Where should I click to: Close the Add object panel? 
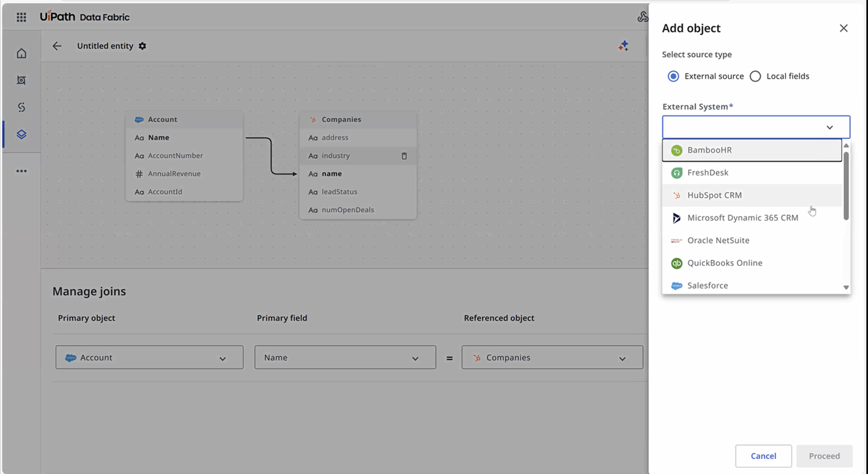pyautogui.click(x=844, y=28)
